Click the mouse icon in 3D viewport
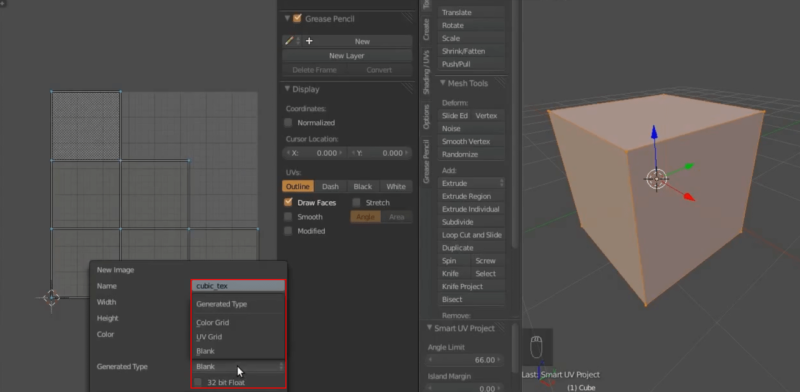Screen dimensions: 800x392 point(536,347)
